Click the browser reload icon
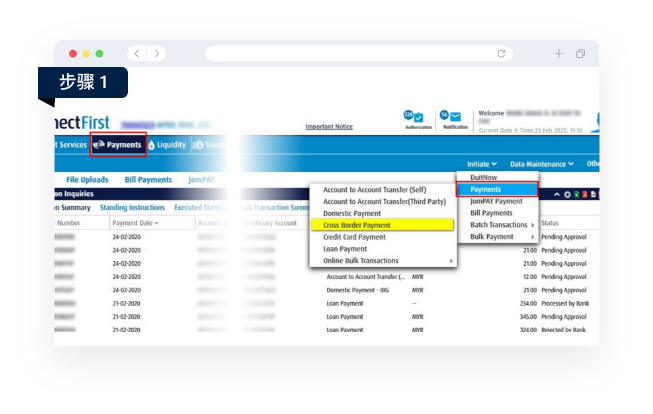653x414 pixels. click(501, 53)
